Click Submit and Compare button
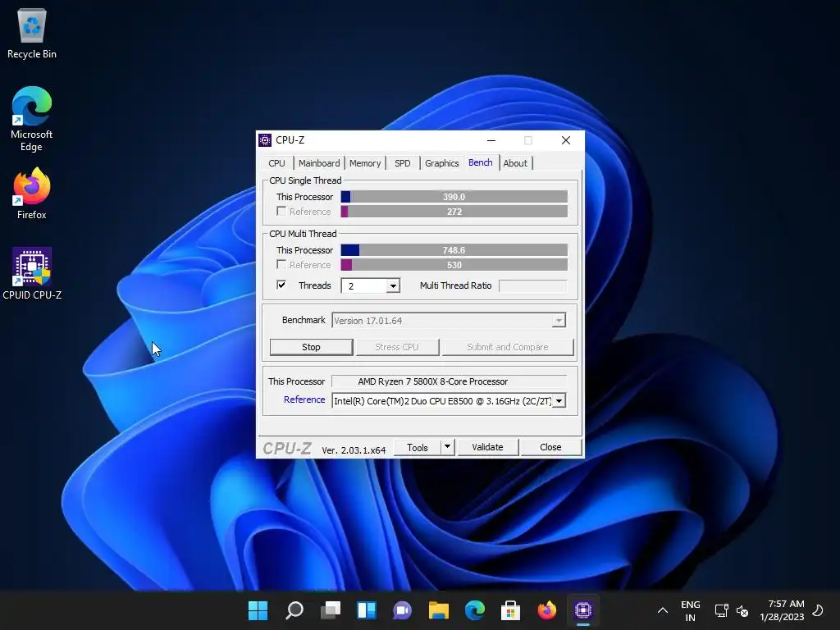The image size is (840, 630). (x=507, y=347)
